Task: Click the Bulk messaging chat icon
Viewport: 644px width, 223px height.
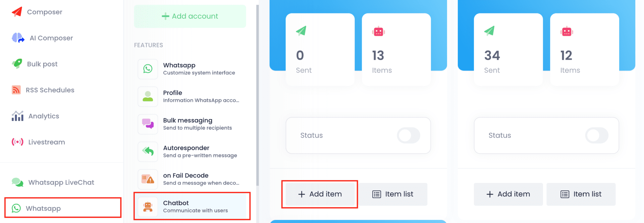Action: pos(148,124)
